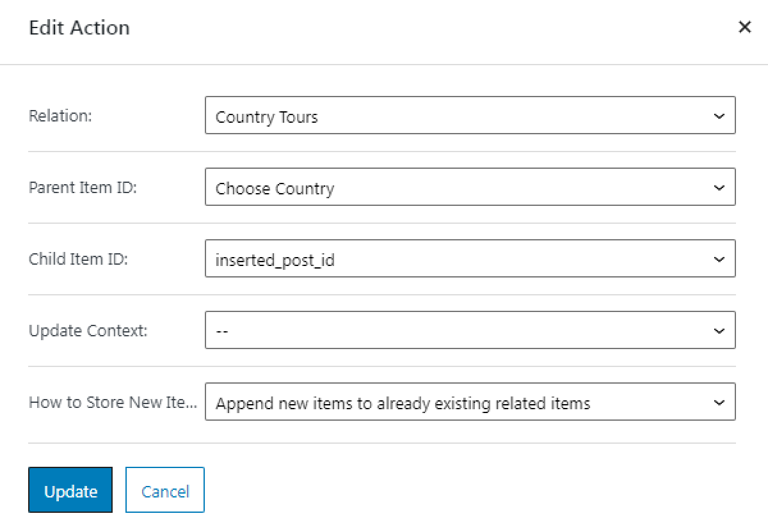Click the Edit Action dialog title
The image size is (768, 532).
[79, 27]
